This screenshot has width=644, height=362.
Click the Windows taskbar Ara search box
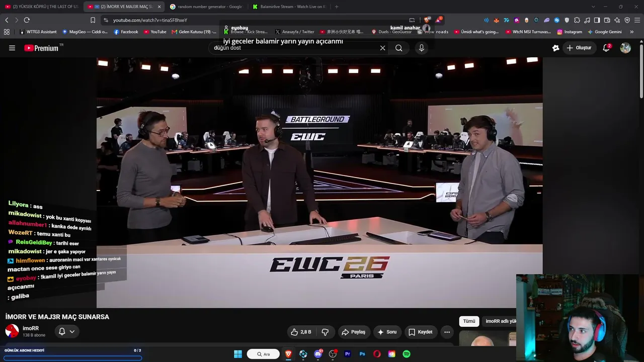(263, 354)
